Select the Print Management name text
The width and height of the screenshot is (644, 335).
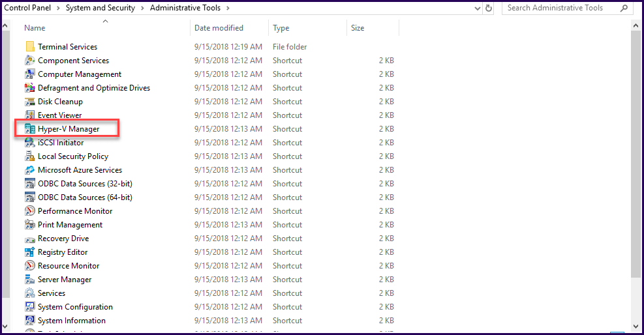(x=70, y=225)
